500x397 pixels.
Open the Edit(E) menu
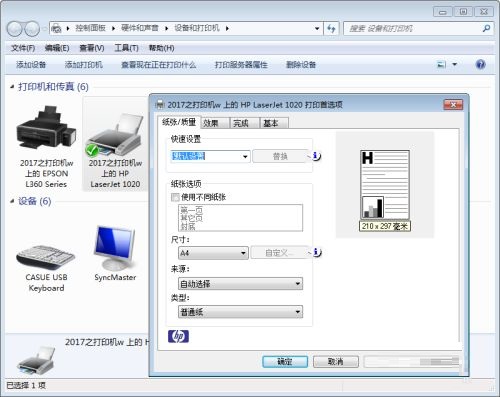[x=57, y=48]
